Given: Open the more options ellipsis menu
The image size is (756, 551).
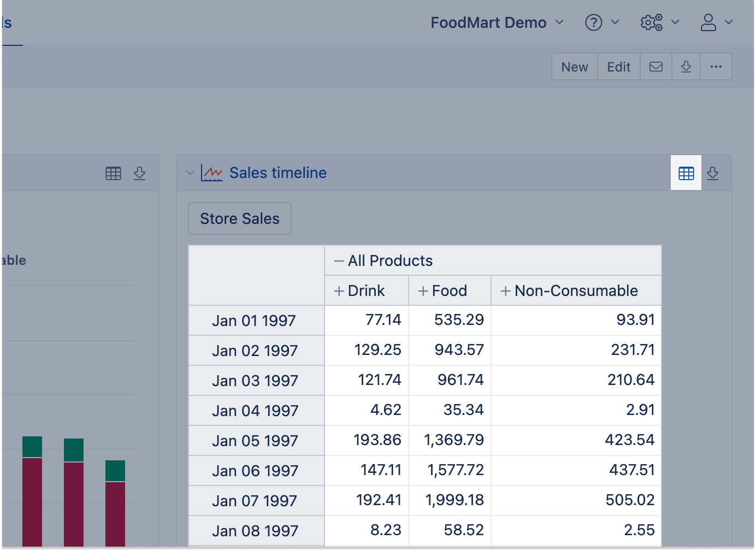Looking at the screenshot, I should tap(716, 67).
